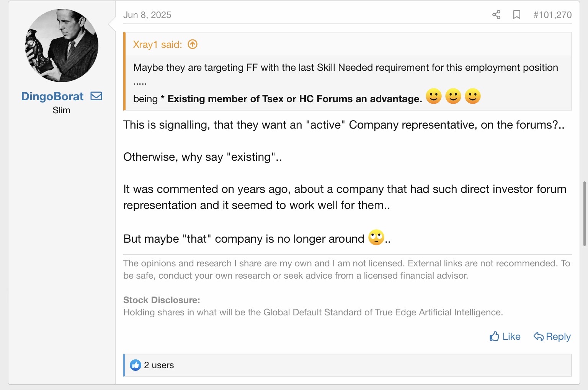This screenshot has width=588, height=390.
Task: Click the reply arrow icon
Action: tap(538, 336)
